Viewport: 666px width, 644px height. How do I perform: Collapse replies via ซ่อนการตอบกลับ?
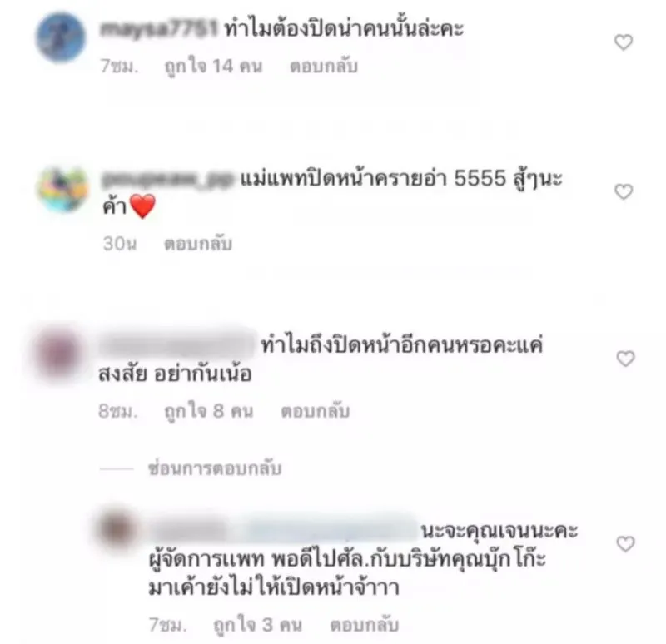coord(215,468)
